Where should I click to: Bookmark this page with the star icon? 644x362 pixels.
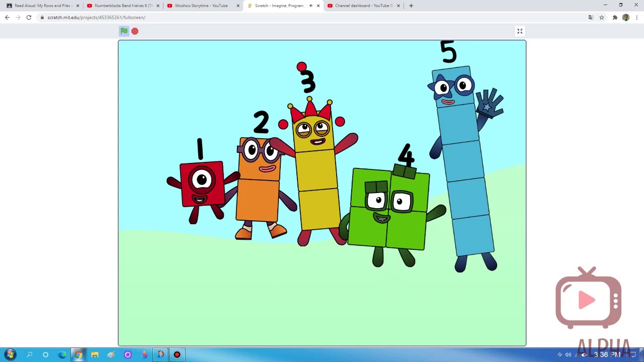coord(601,18)
